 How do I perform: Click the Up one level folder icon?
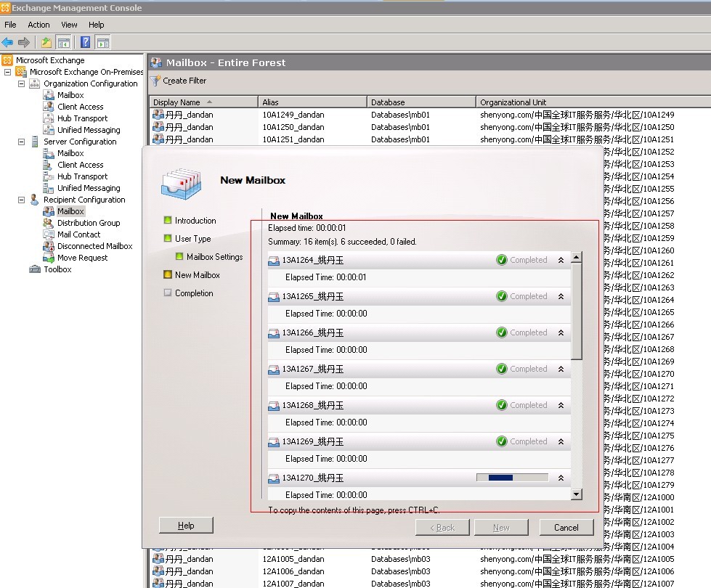tap(46, 43)
